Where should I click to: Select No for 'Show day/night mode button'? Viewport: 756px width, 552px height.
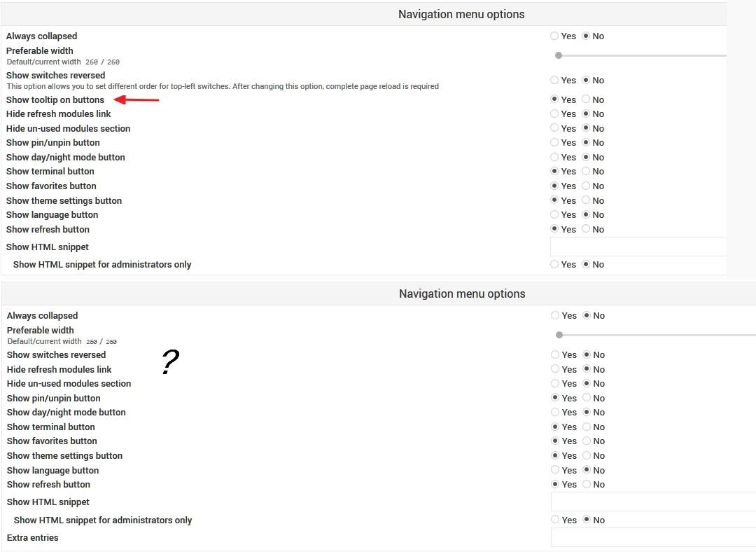pos(587,157)
